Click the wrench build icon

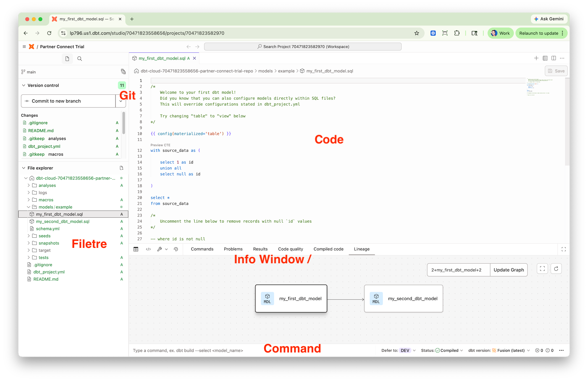click(159, 249)
